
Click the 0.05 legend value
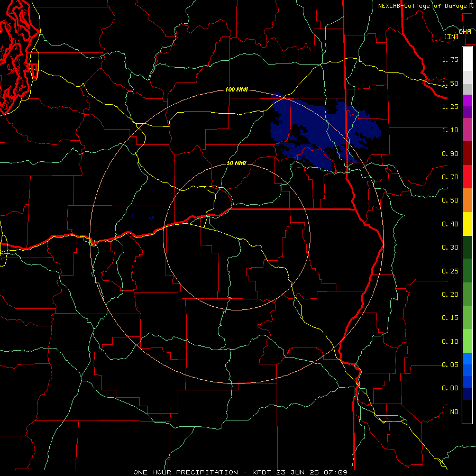450,365
